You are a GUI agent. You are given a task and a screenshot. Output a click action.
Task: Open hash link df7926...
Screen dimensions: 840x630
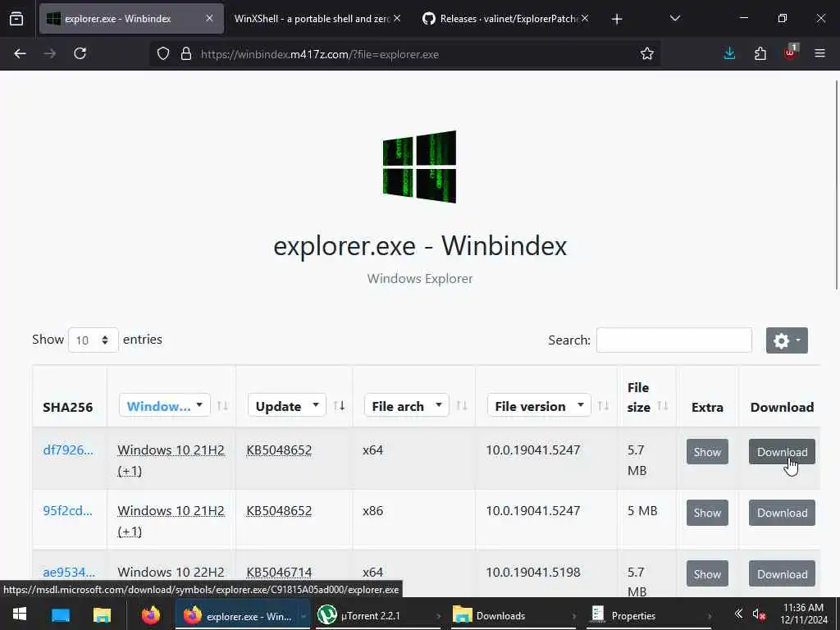pyautogui.click(x=68, y=450)
